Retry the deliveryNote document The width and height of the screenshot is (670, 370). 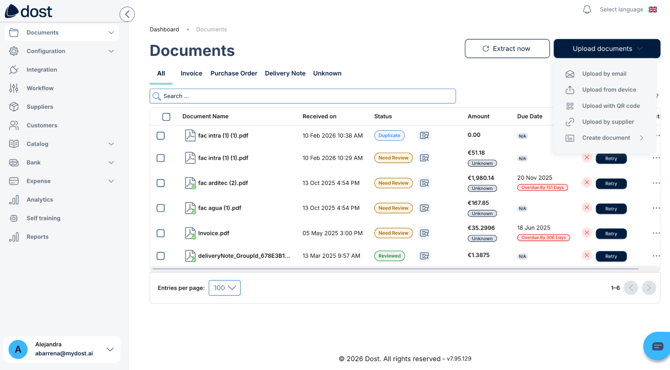611,256
